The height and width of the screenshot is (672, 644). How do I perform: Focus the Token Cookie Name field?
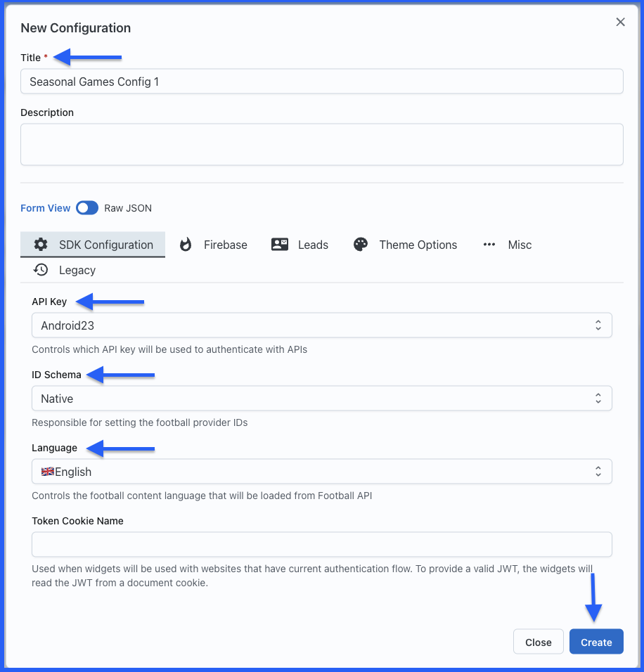coord(321,545)
